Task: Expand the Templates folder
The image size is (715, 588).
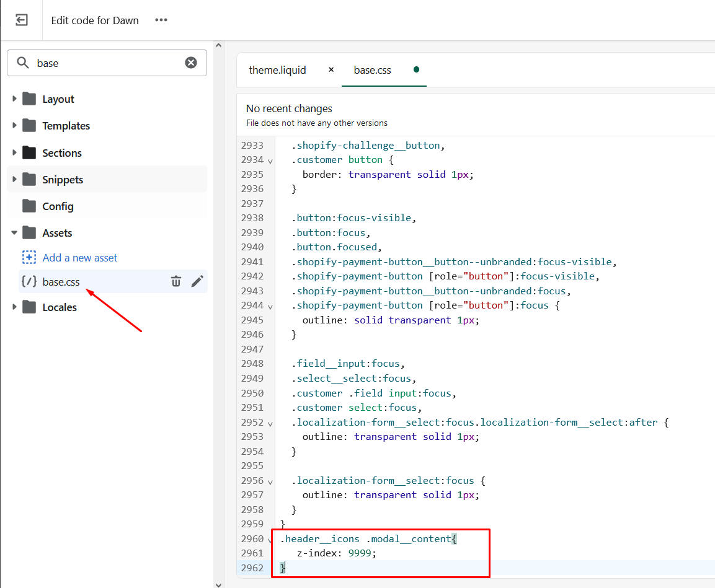Action: (x=14, y=125)
